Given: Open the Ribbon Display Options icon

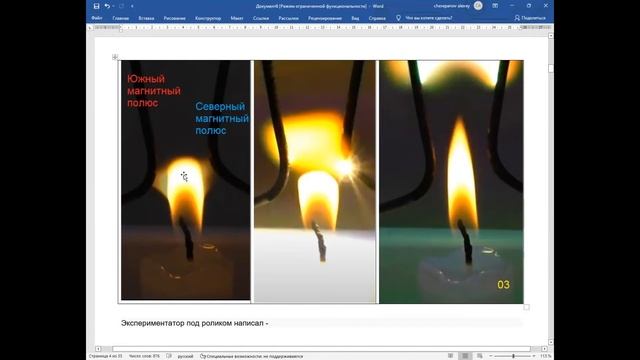Looking at the screenshot, I should pos(495,6).
